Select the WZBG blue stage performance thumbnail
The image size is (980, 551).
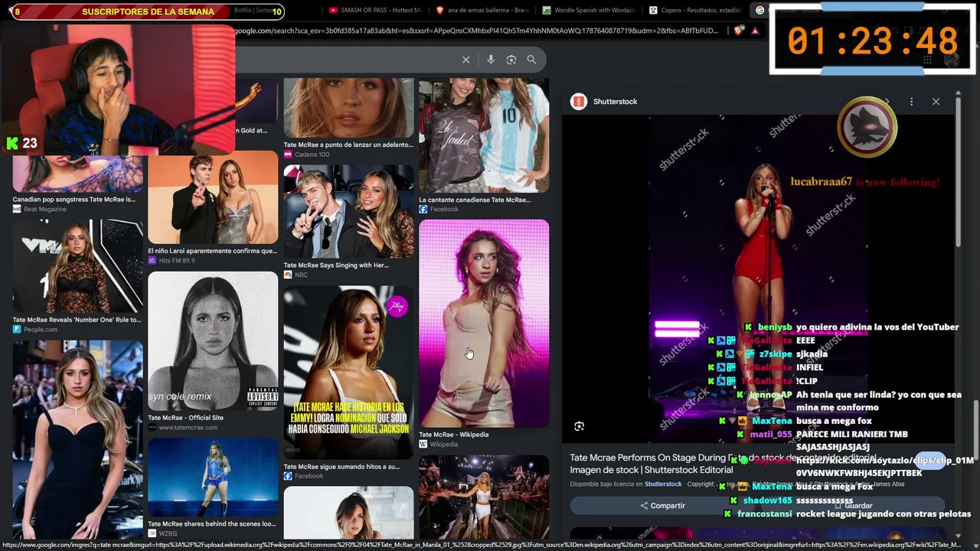[x=213, y=478]
